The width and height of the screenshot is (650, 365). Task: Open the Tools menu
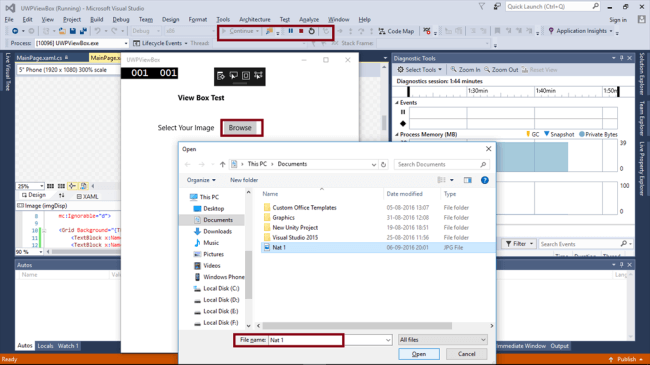click(x=223, y=19)
